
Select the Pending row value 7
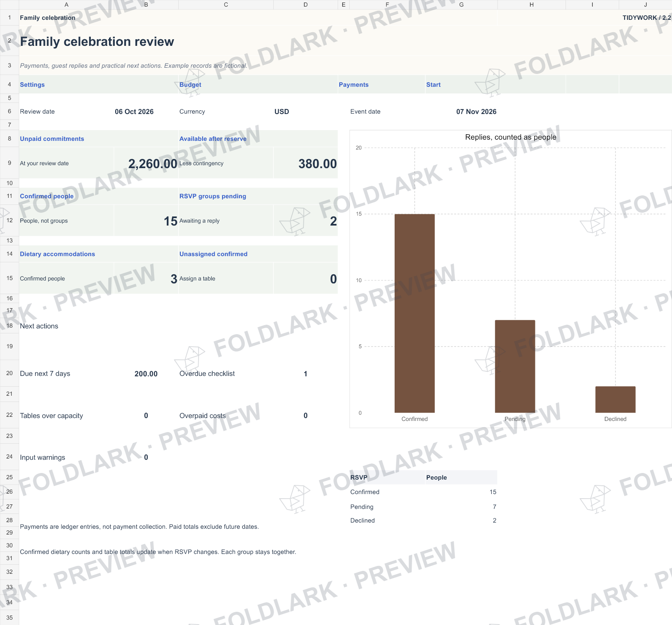495,507
